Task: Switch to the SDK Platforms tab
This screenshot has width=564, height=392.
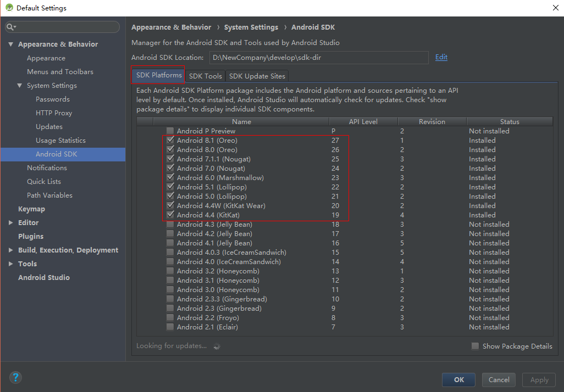Action: point(159,75)
